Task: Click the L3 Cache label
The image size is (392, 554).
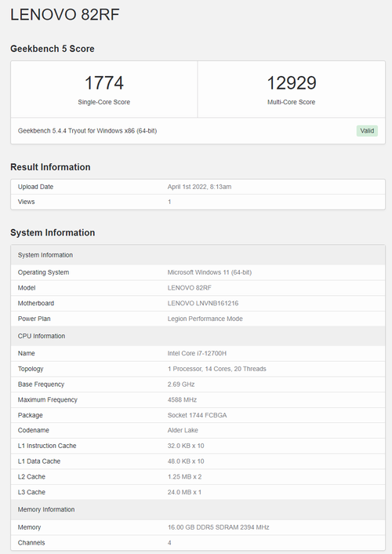Action: coord(31,492)
